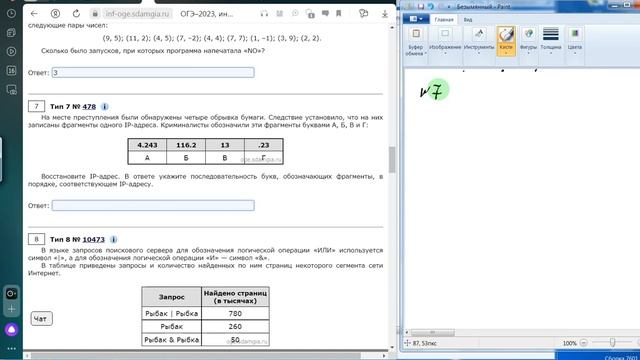The image size is (640, 360).
Task: Click the 13 fragment cell
Action: coord(225,145)
